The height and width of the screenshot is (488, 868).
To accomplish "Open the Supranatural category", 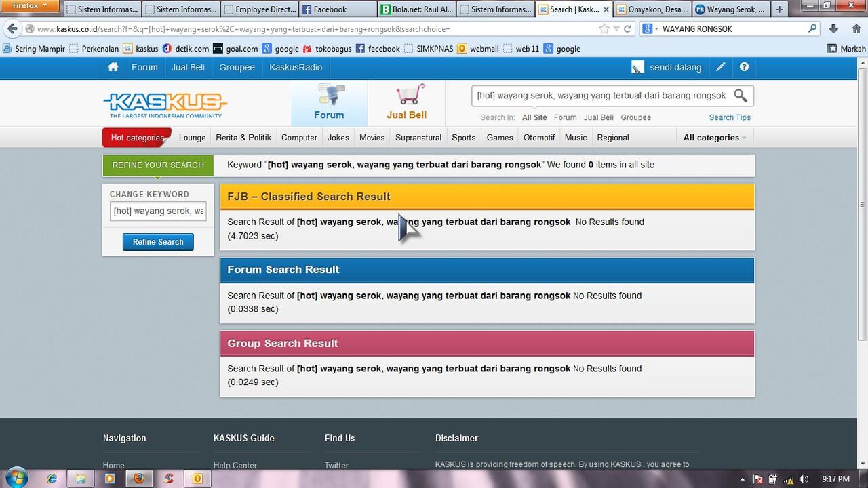I will 418,138.
